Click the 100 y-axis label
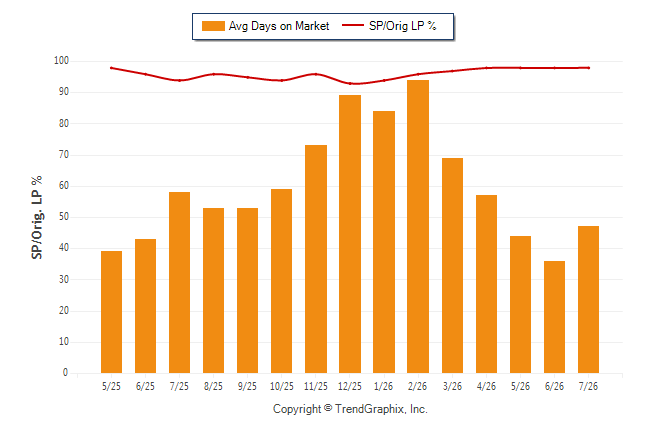This screenshot has width=646, height=434. [x=61, y=61]
